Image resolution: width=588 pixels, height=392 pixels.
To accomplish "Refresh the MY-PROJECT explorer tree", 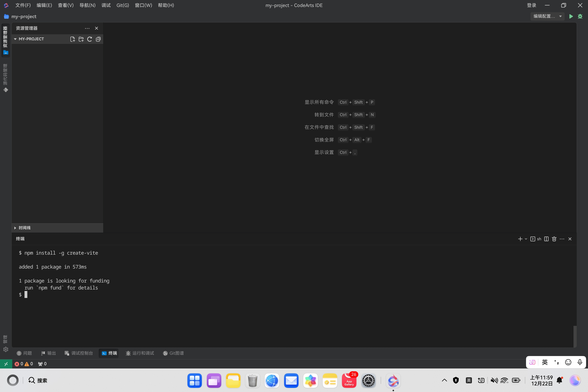I will (x=90, y=39).
